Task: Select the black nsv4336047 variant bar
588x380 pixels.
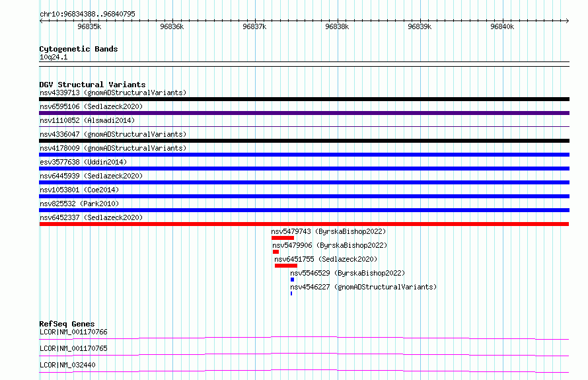Action: click(x=304, y=141)
